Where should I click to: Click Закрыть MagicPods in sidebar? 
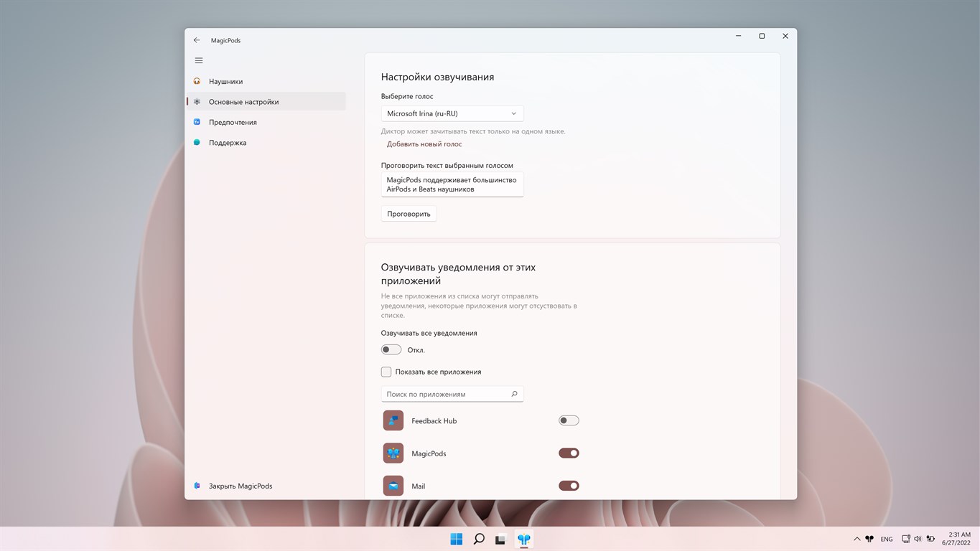(266, 486)
